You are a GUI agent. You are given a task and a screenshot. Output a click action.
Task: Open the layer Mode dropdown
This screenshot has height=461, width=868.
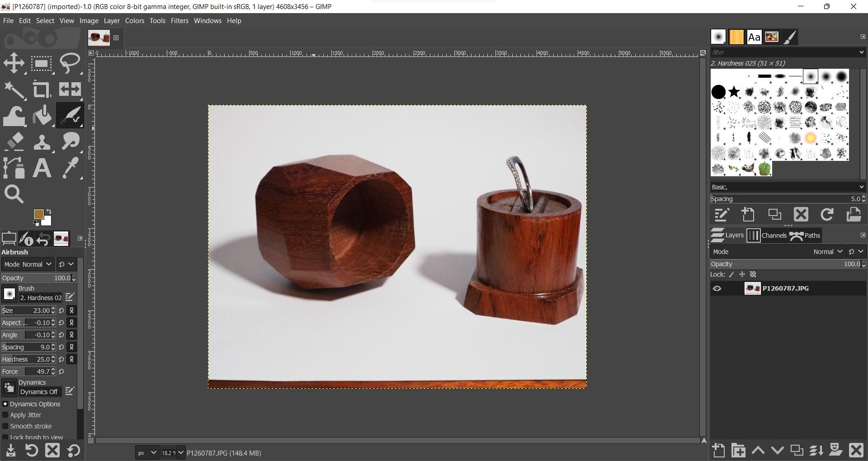(827, 251)
